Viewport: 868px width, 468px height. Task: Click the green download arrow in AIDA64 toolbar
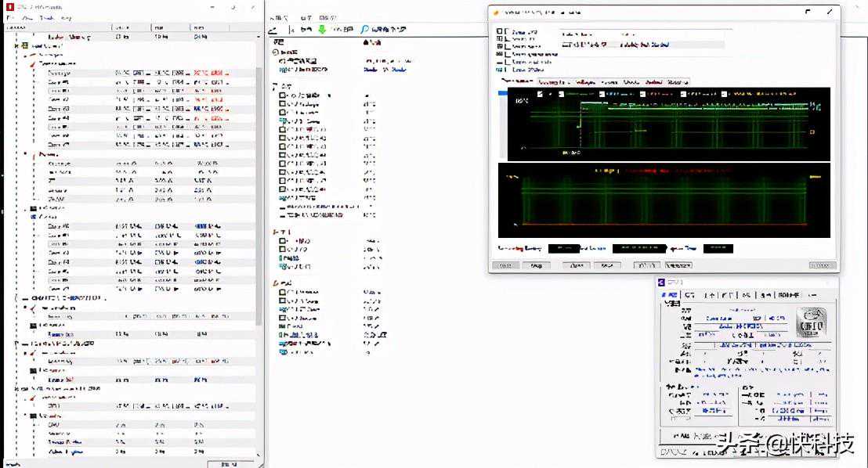(x=321, y=29)
